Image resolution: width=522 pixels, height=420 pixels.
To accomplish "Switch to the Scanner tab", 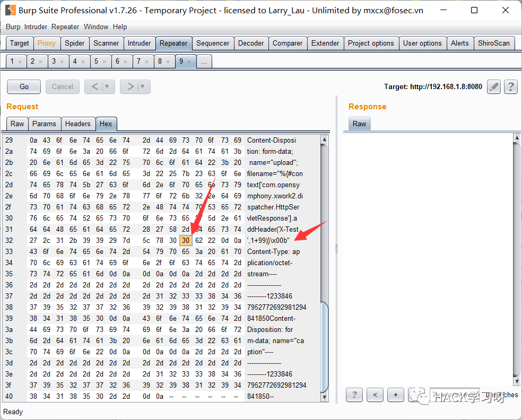I will coord(106,43).
